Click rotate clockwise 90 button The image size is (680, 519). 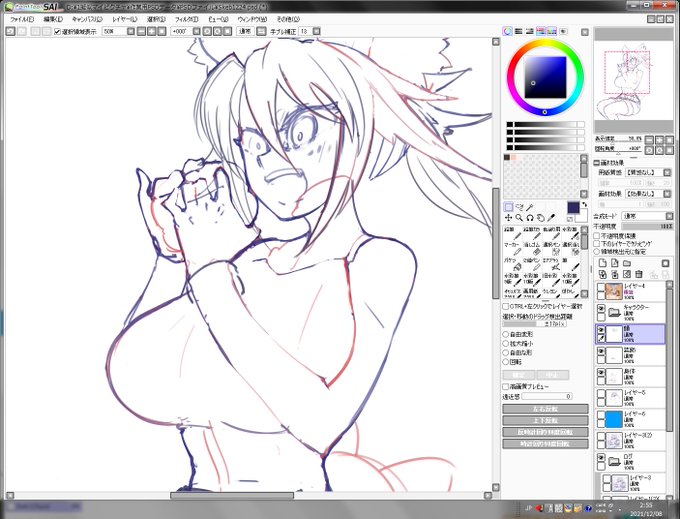click(546, 444)
